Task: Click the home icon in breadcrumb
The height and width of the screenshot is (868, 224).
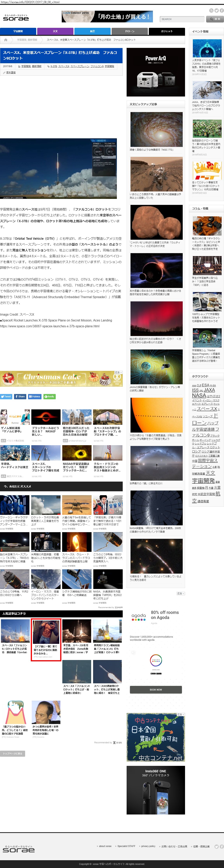Action: (x=6, y=40)
